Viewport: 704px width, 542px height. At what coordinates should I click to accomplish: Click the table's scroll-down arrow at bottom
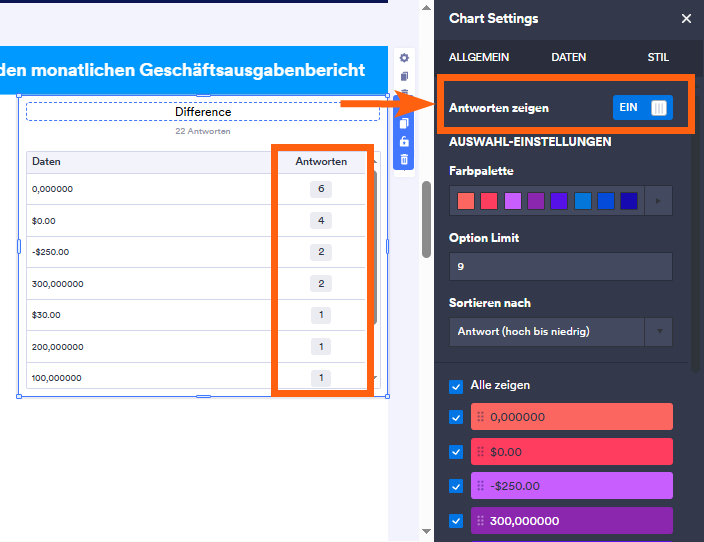[x=375, y=377]
